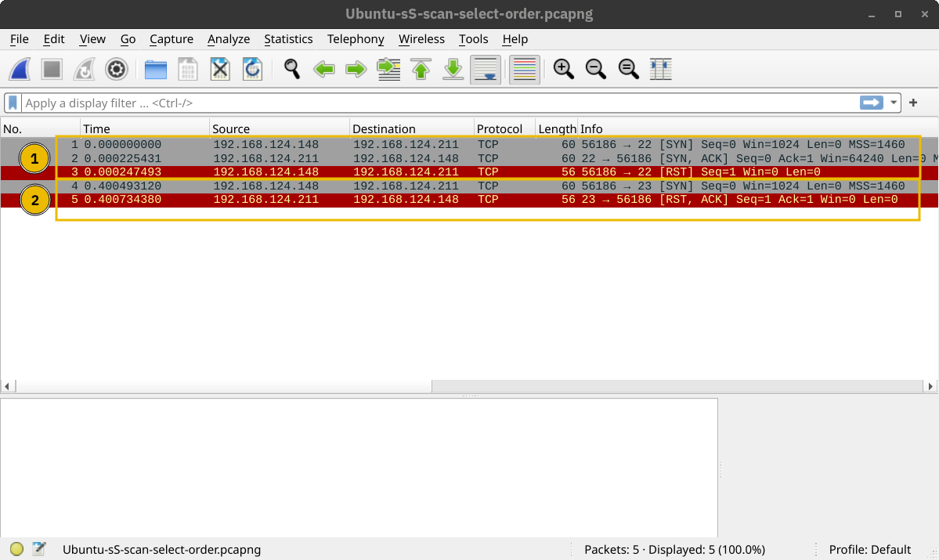Open the capture options gear icon
Viewport: 939px width, 560px height.
(x=116, y=69)
